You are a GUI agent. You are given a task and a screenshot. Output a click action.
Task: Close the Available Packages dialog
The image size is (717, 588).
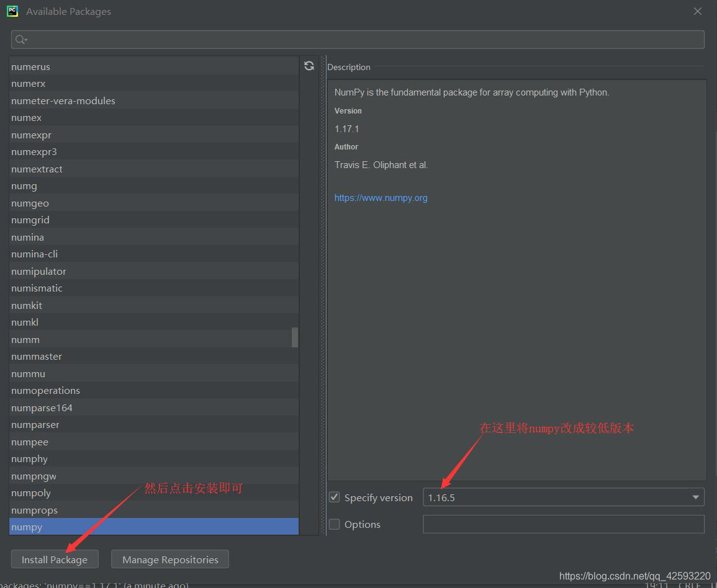[x=697, y=11]
